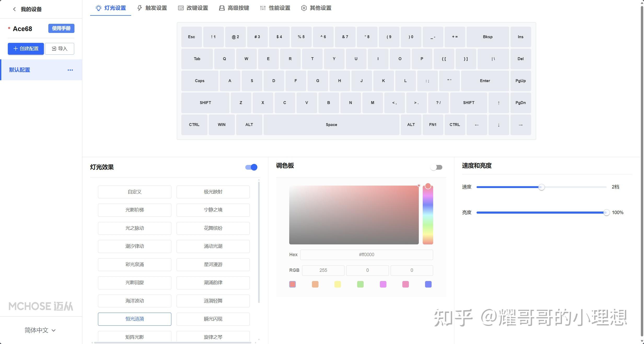
Task: Expand the 简体中文 language dropdown
Action: [39, 330]
